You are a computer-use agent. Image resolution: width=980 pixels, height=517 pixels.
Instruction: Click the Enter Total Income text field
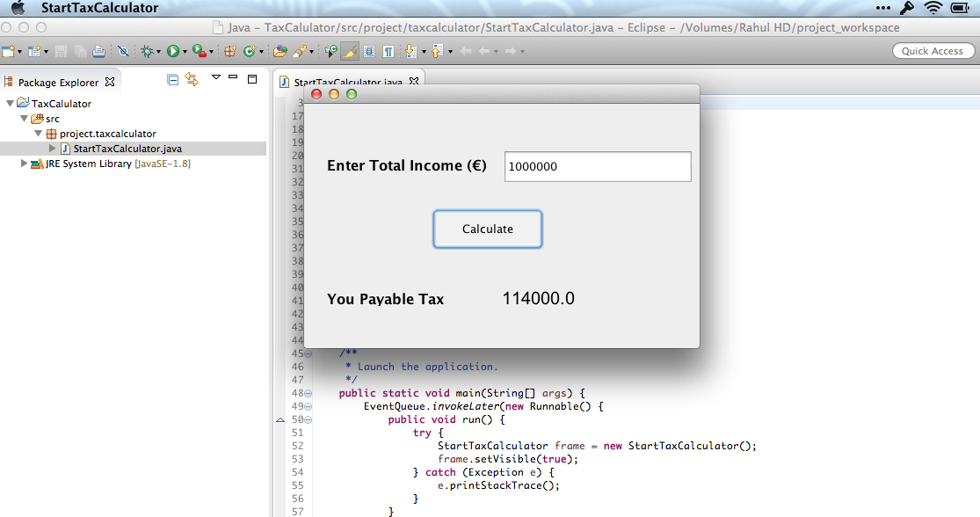pos(598,166)
